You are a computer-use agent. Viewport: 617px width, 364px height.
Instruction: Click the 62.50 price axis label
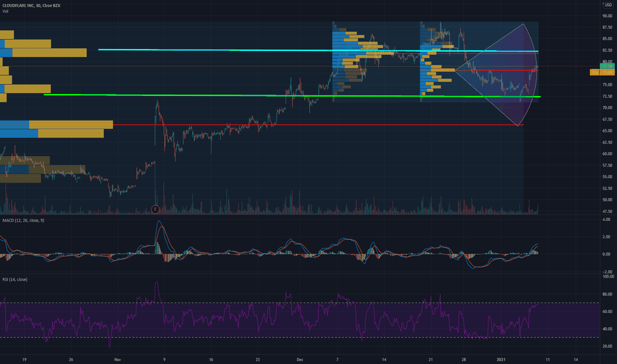[x=607, y=142]
